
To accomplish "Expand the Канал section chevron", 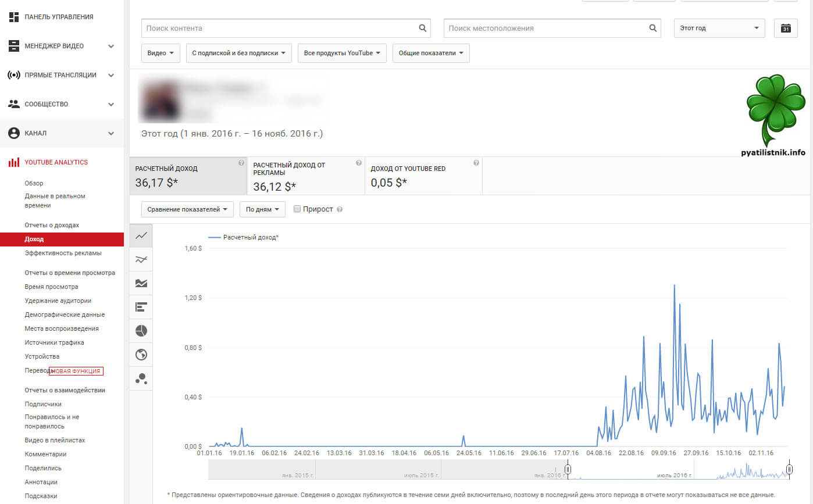I will coord(111,133).
